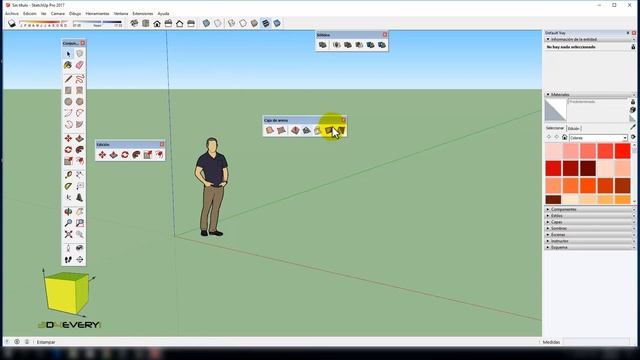Choose the Protractor tool
This screenshot has width=640, height=360.
[x=68, y=186]
